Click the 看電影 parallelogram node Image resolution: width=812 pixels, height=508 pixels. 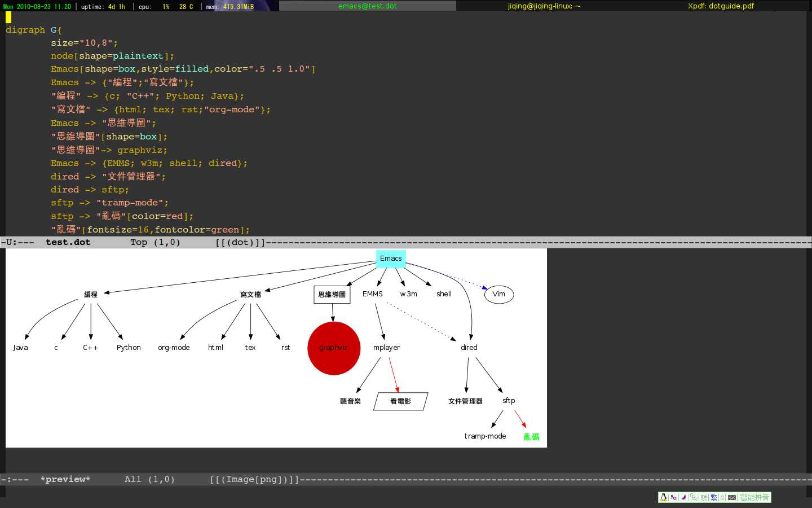(401, 401)
